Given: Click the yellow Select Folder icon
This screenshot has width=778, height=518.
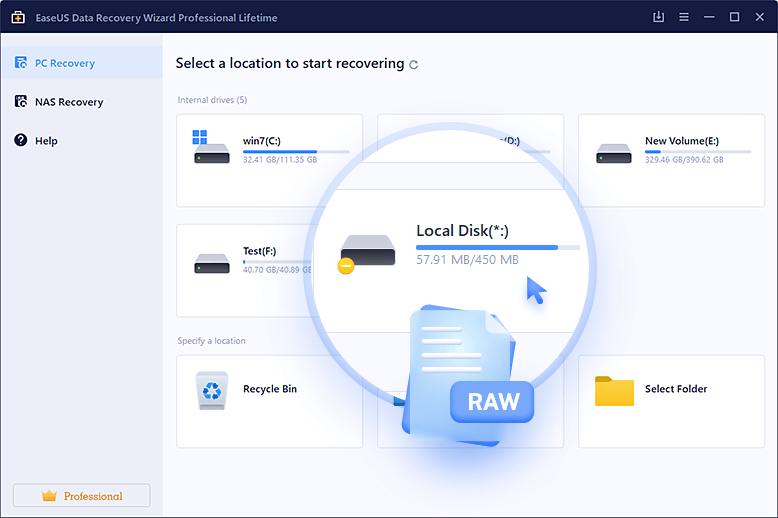Looking at the screenshot, I should click(x=614, y=390).
